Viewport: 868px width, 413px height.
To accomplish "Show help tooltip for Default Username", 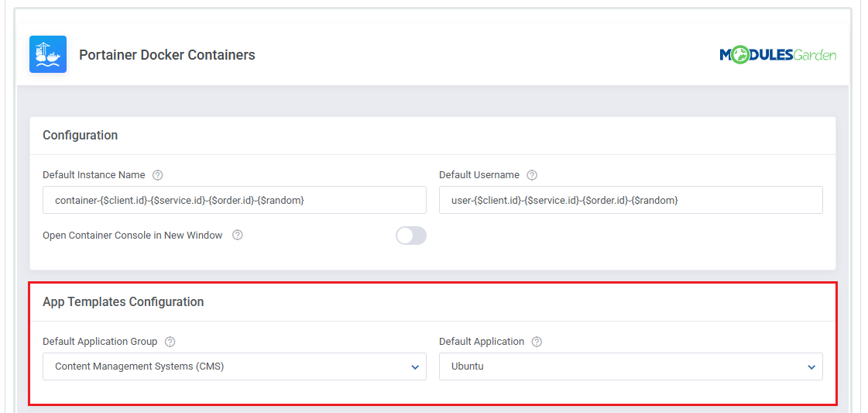I will 532,175.
